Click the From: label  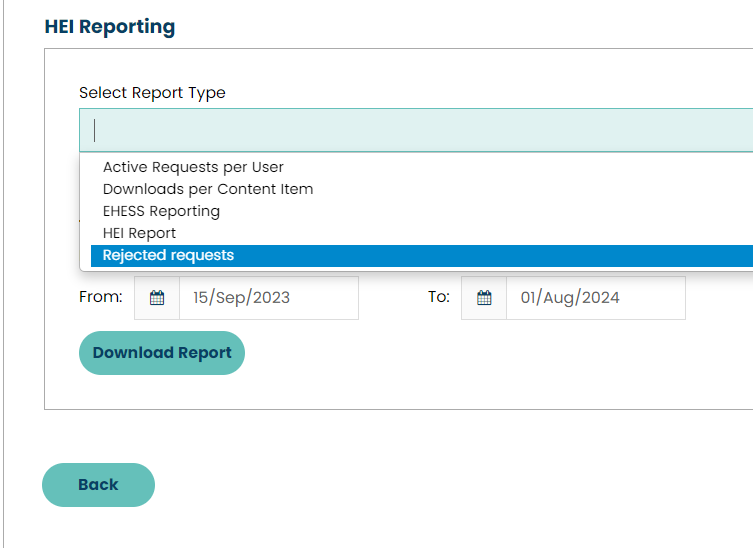[x=100, y=297]
